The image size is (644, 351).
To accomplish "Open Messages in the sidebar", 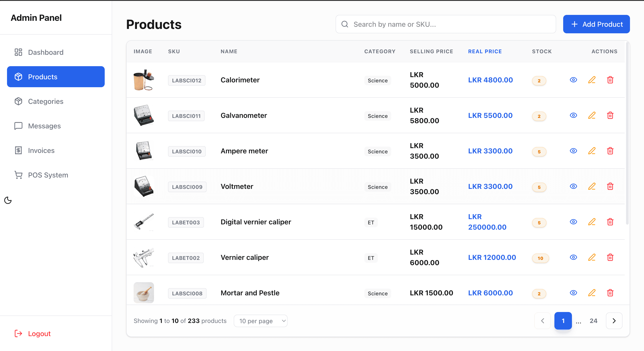I will click(x=56, y=126).
